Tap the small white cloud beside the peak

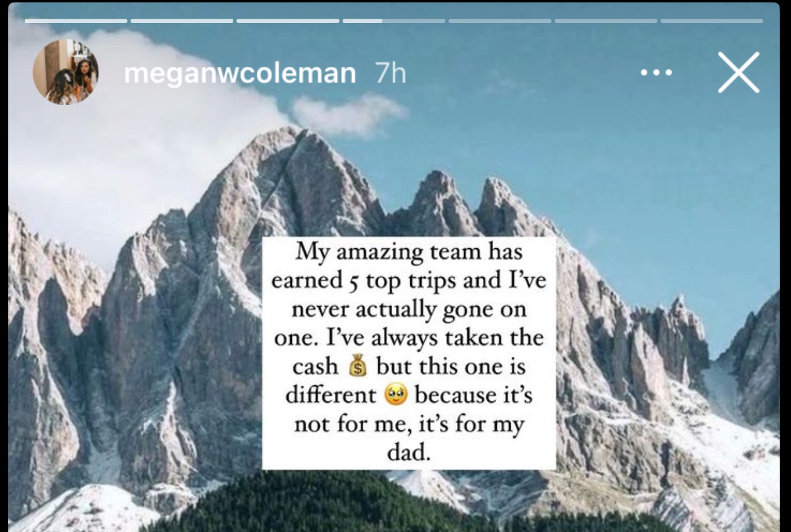pyautogui.click(x=349, y=114)
